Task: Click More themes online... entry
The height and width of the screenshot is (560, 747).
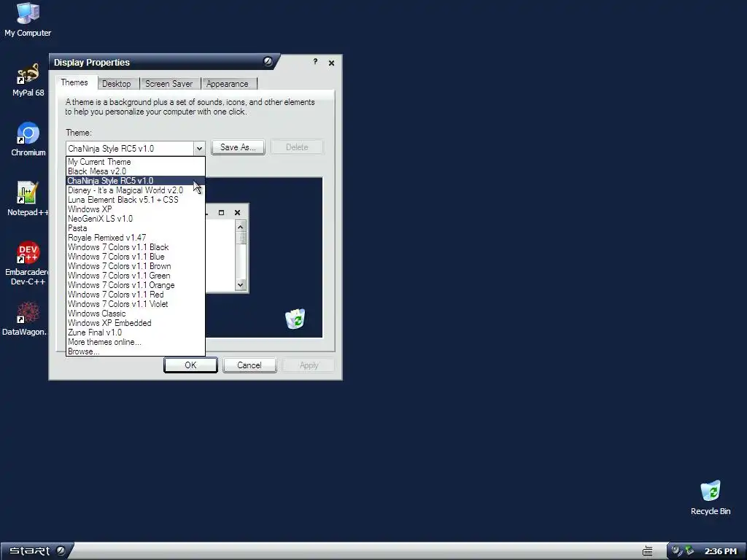Action: (x=135, y=342)
